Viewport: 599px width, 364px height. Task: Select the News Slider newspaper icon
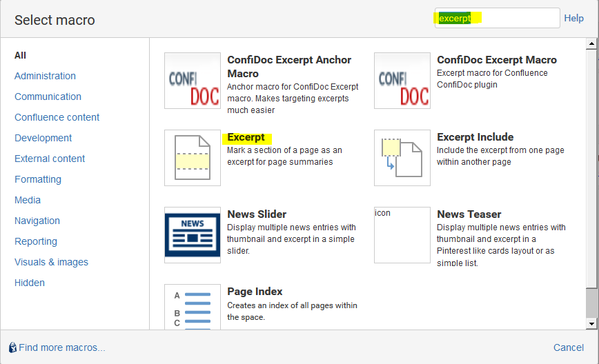(x=193, y=235)
